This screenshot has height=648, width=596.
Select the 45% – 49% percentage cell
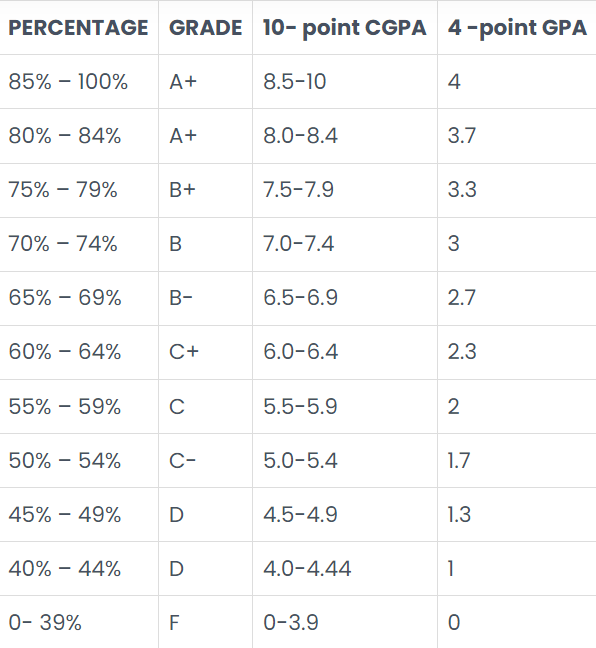pyautogui.click(x=78, y=515)
